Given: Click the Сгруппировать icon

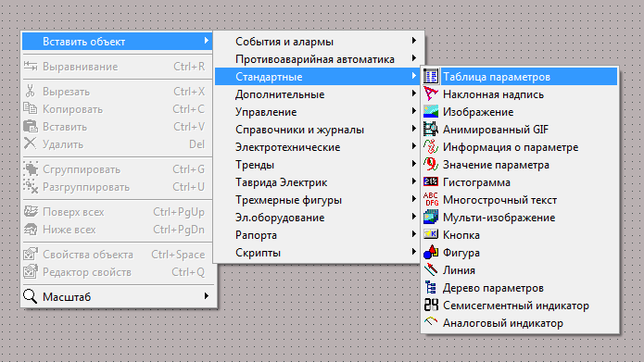Looking at the screenshot, I should click(x=31, y=169).
